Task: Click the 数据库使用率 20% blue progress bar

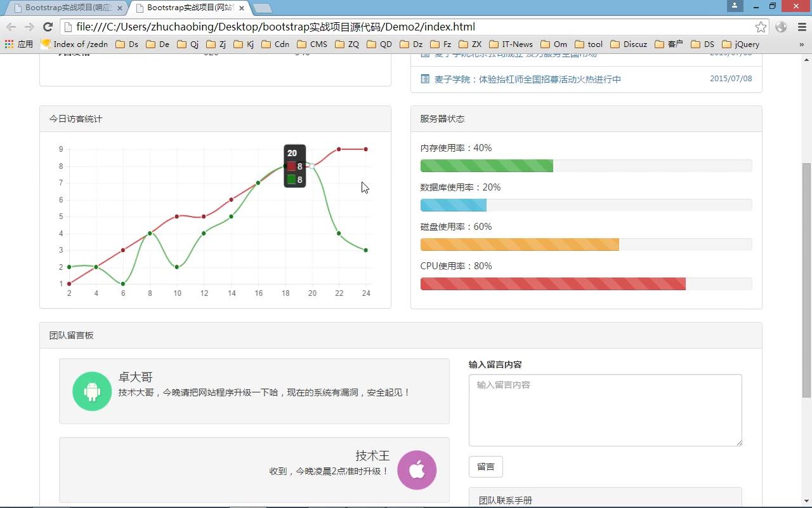Action: tap(454, 205)
